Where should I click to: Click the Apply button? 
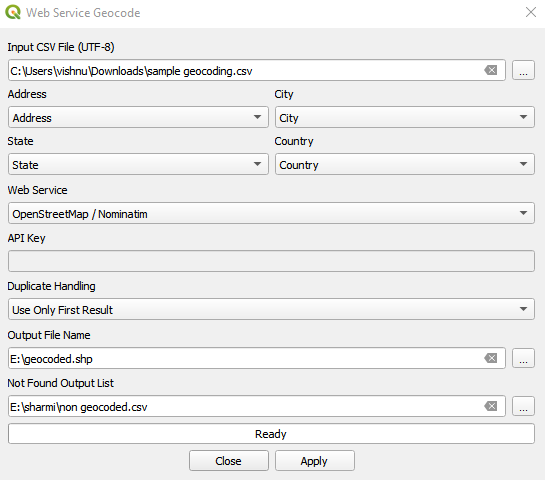pyautogui.click(x=315, y=461)
